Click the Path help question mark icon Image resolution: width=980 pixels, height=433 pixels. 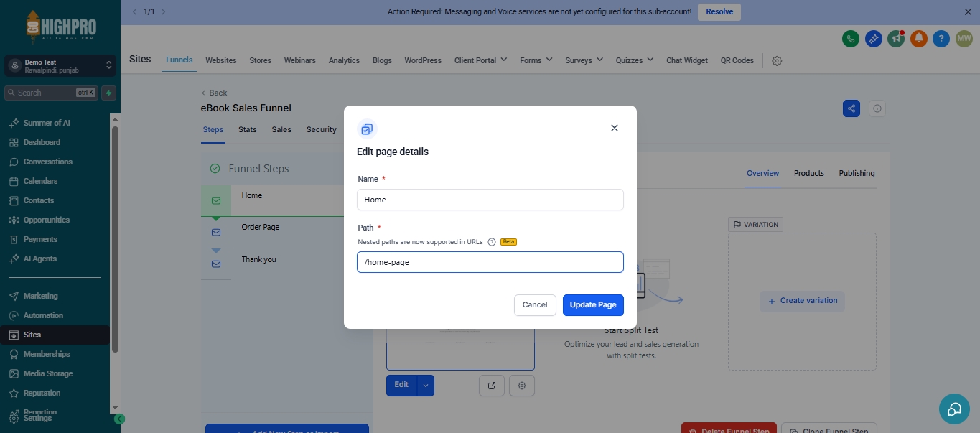tap(492, 242)
